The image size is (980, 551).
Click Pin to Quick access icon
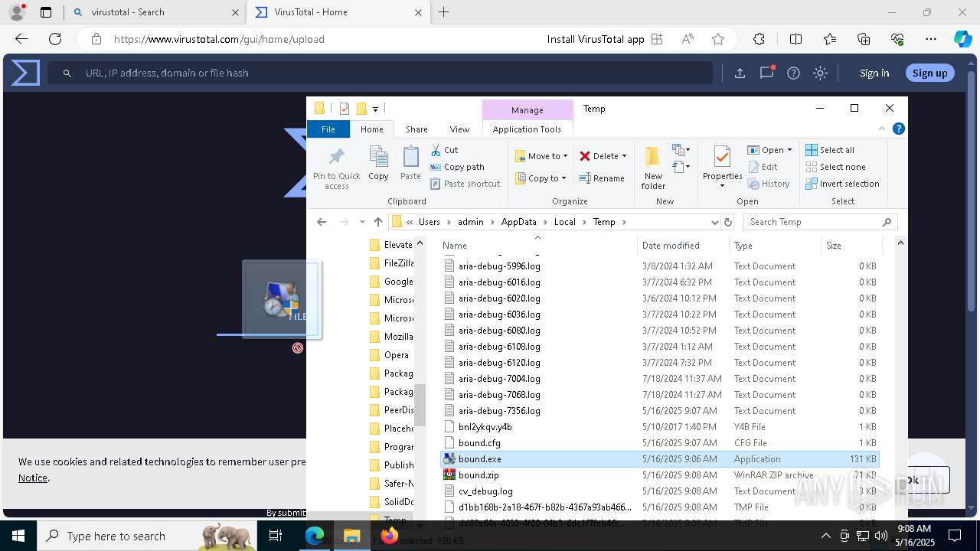pos(336,158)
